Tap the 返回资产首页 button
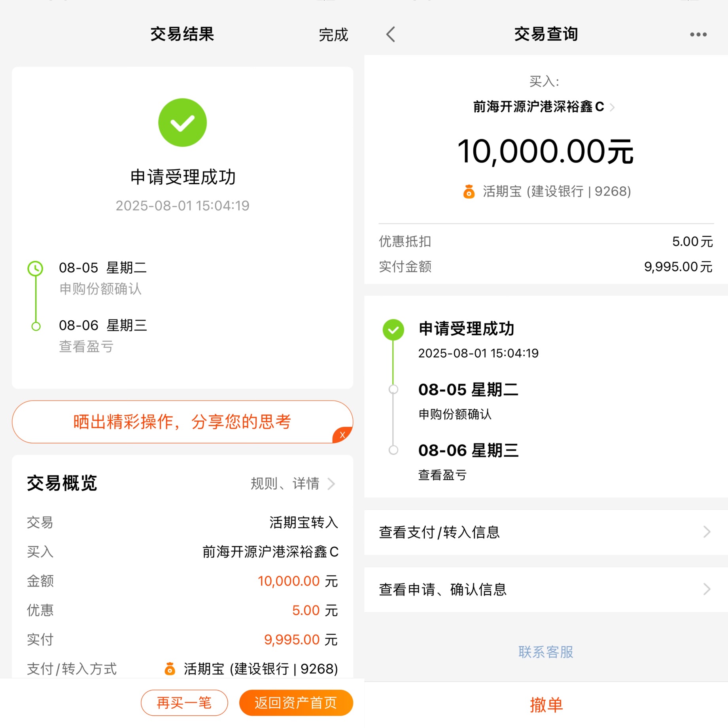Viewport: 728px width, 728px height. (x=296, y=703)
